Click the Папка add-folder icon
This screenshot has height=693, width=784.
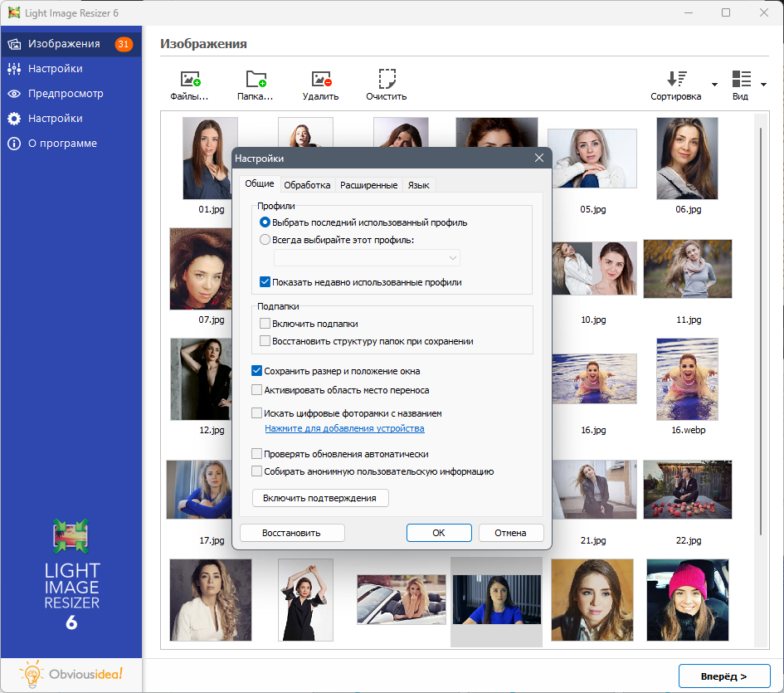click(256, 79)
